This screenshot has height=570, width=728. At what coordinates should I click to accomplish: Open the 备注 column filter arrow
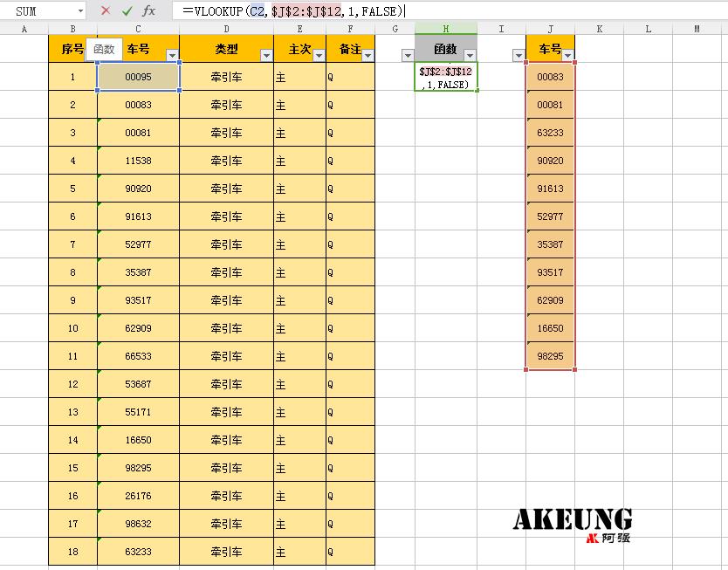tap(367, 56)
